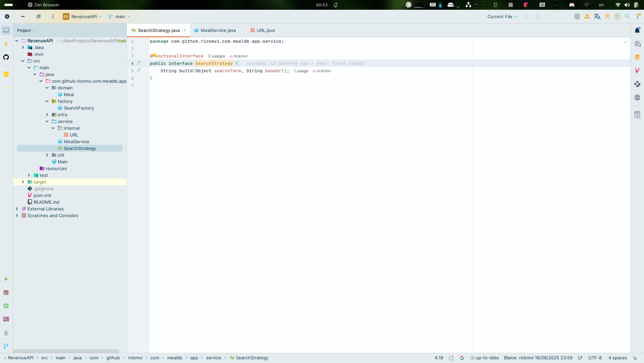This screenshot has width=644, height=363.
Task: Click the read-only lock icon in status bar
Action: [635, 358]
